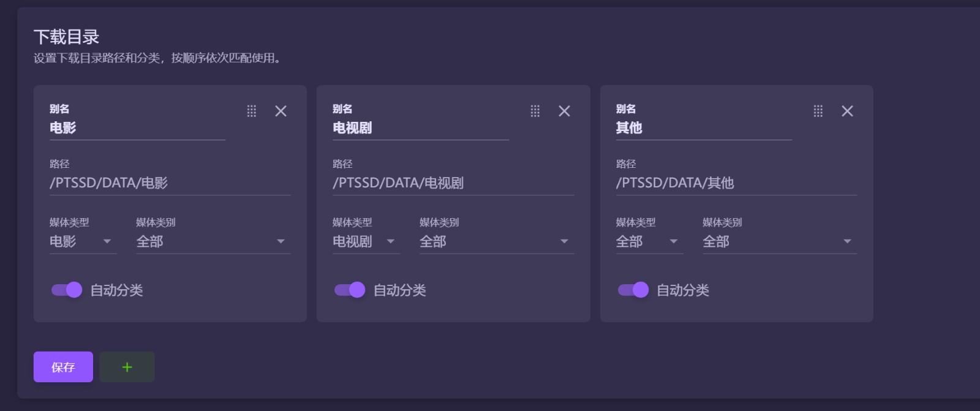Disable 自动分类 on the 电影 card
980x411 pixels.
click(x=67, y=290)
